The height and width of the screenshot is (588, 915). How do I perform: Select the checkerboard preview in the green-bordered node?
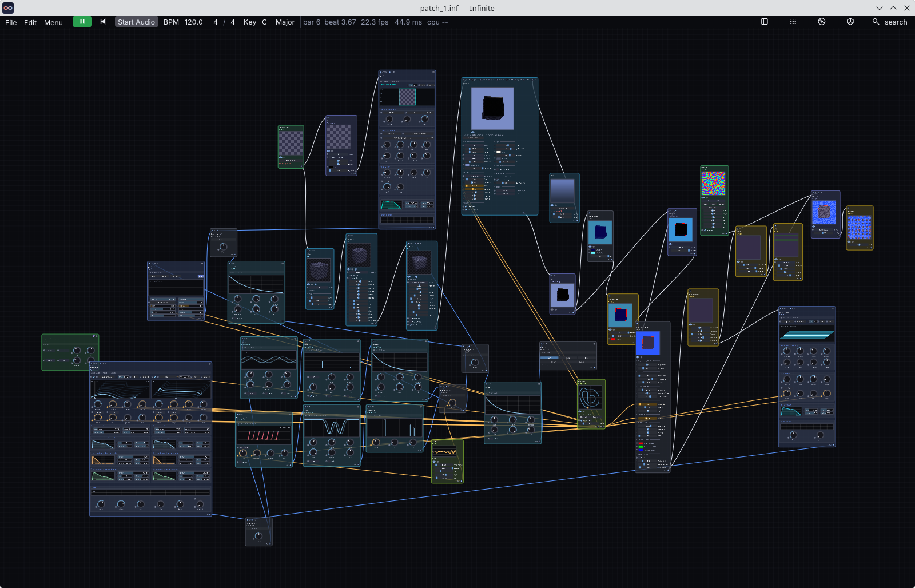pyautogui.click(x=291, y=143)
